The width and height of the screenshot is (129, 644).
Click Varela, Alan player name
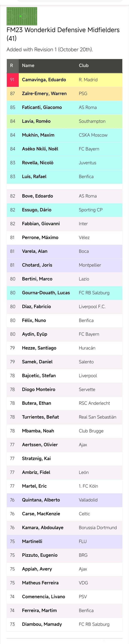click(35, 251)
